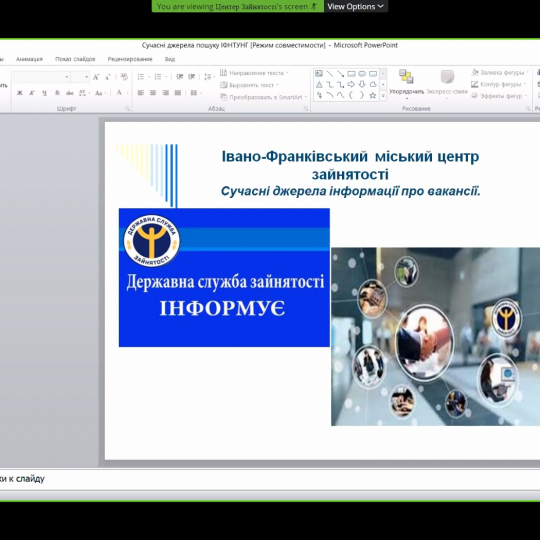This screenshot has width=540, height=540.
Task: Select the Rounded Rectangle shape
Action: 373,74
